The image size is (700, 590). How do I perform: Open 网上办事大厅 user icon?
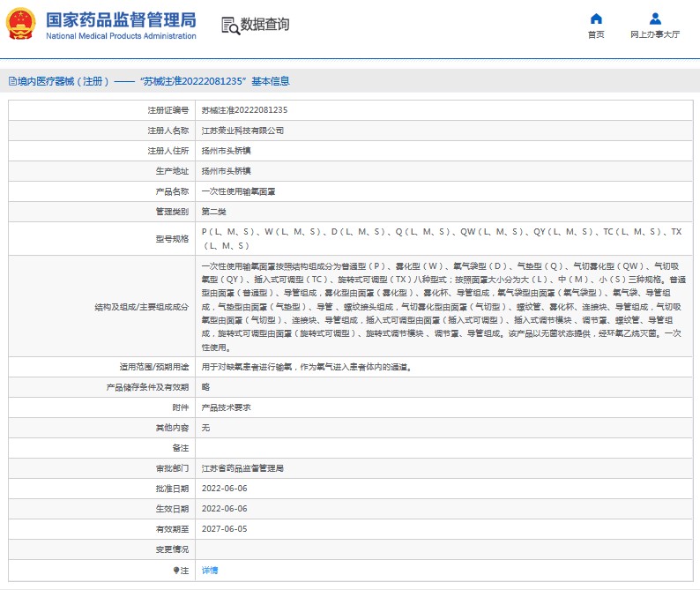point(655,19)
